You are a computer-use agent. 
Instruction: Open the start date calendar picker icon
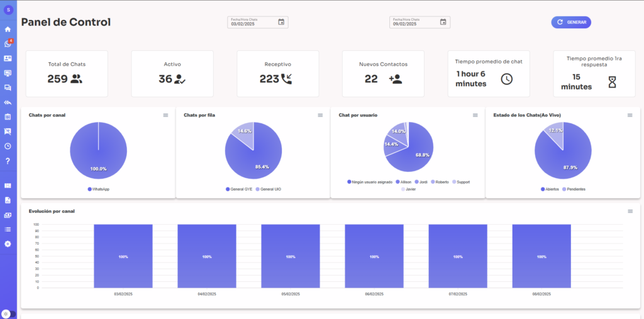[281, 22]
